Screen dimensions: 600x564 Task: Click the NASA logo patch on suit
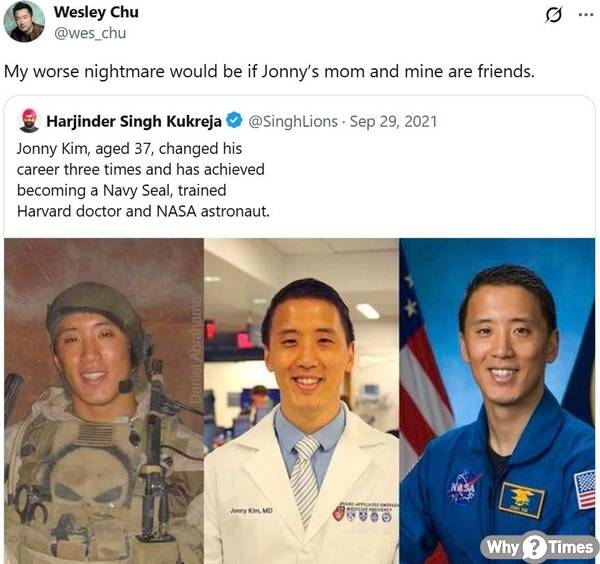[x=463, y=487]
